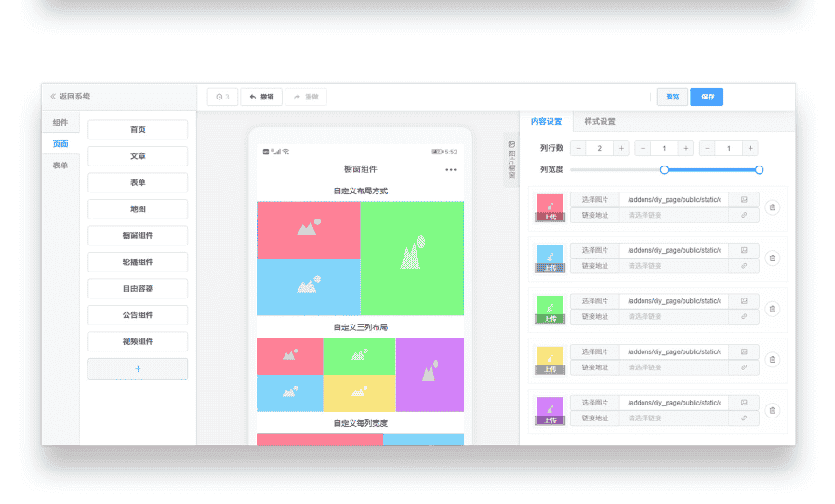Click the left handle of 列宽度 slider
The width and height of the screenshot is (835, 504).
click(664, 170)
